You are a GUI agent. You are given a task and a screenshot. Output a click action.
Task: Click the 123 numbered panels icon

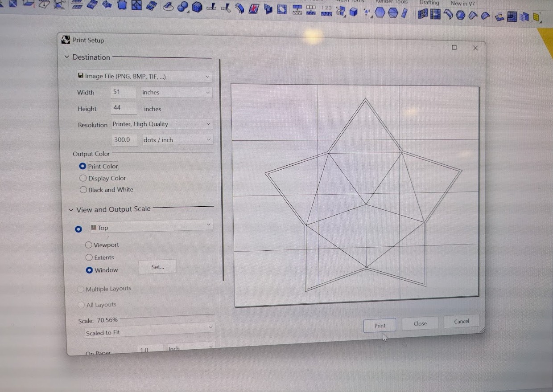tap(327, 11)
